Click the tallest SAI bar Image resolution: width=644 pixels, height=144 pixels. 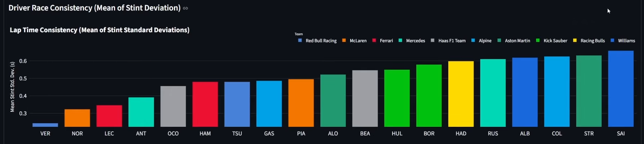click(621, 89)
